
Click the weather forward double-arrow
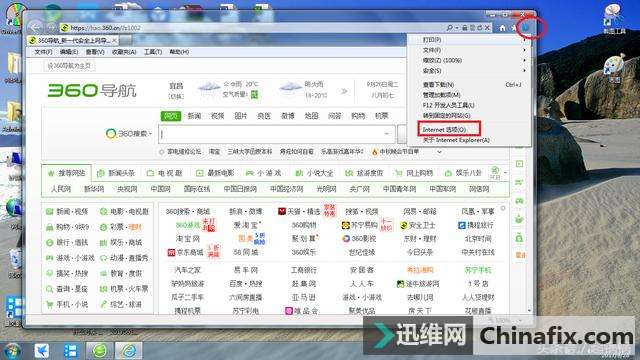[x=344, y=91]
